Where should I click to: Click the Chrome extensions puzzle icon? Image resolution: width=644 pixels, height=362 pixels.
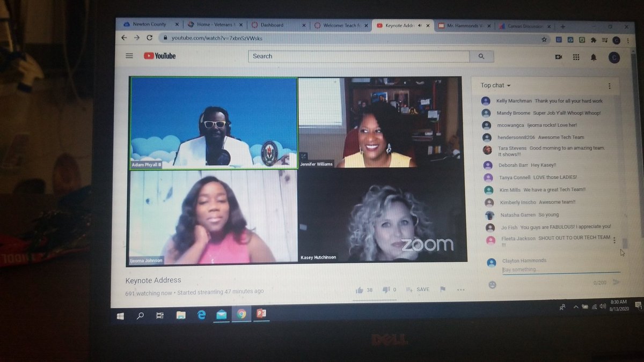click(593, 39)
